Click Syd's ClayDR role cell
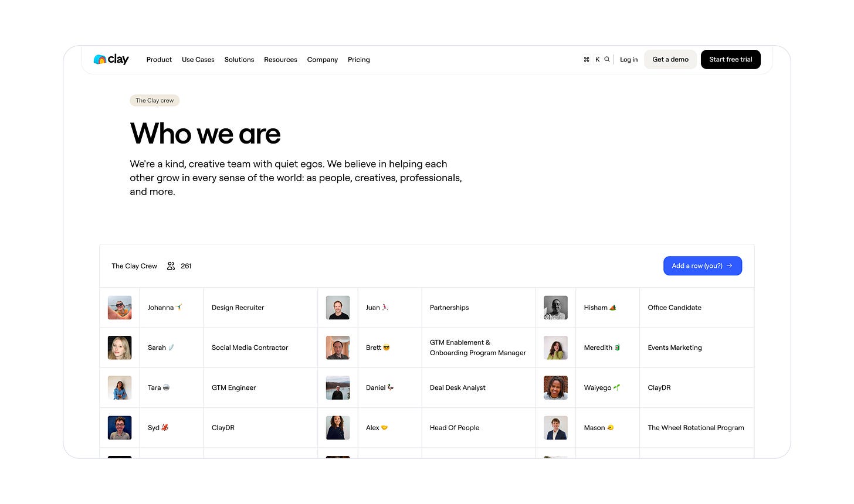 [x=260, y=428]
